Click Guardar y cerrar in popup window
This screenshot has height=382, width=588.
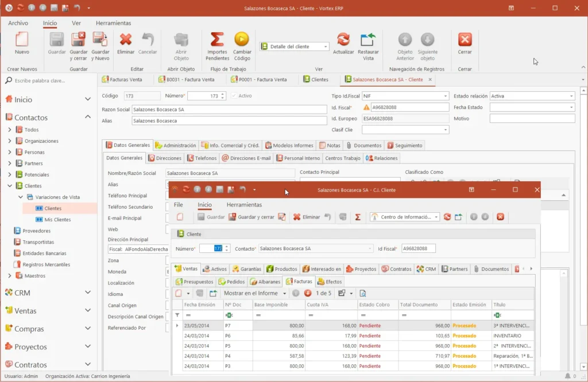pos(252,217)
